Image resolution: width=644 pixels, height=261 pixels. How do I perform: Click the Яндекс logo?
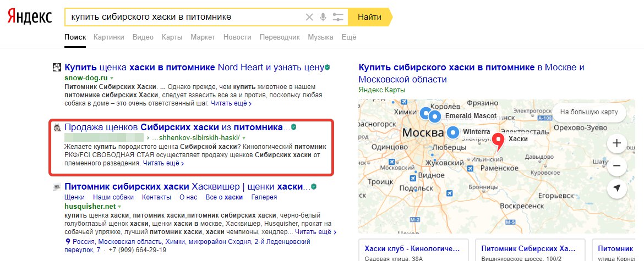coord(30,17)
